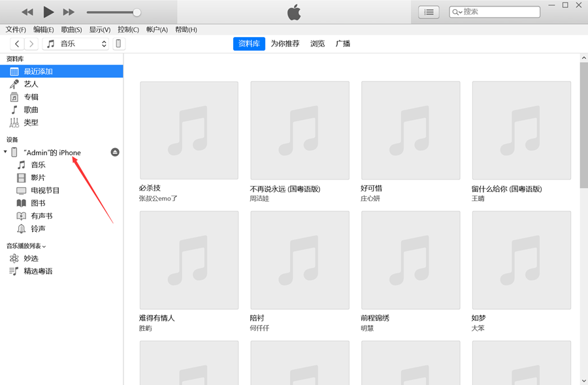Open 音乐 under the iPhone device
Screen dimensions: 588x385
coord(38,165)
